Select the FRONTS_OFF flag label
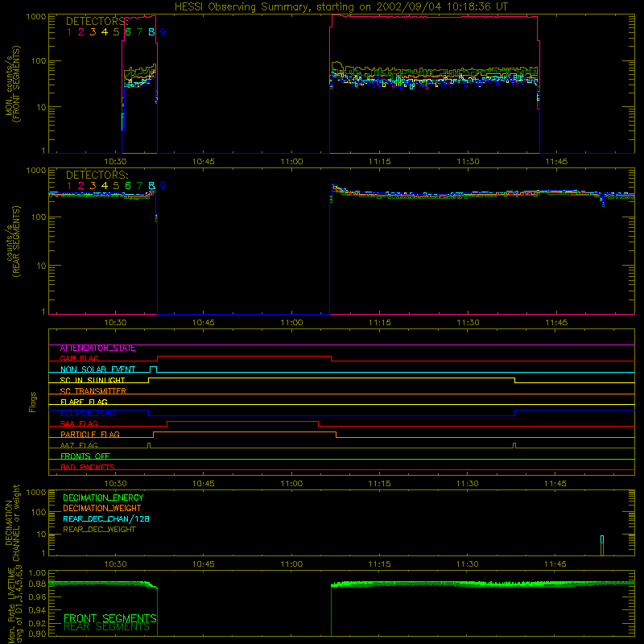This screenshot has height=644, width=644. [x=85, y=456]
